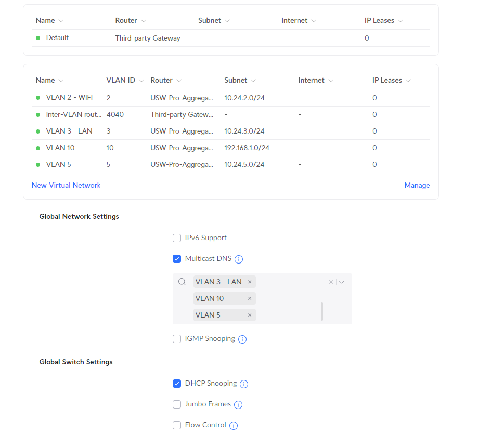Screen dimensions: 504x434
Task: Click the Multicast DNS info icon
Action: (x=239, y=259)
